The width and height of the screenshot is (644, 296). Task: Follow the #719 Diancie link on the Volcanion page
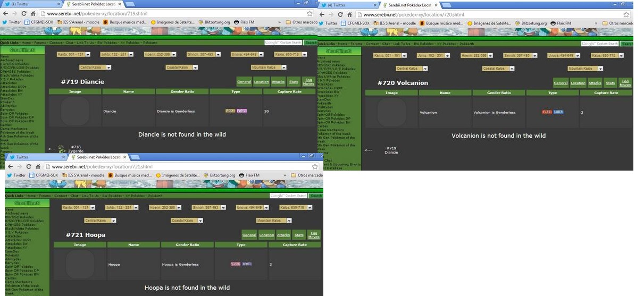pyautogui.click(x=391, y=150)
